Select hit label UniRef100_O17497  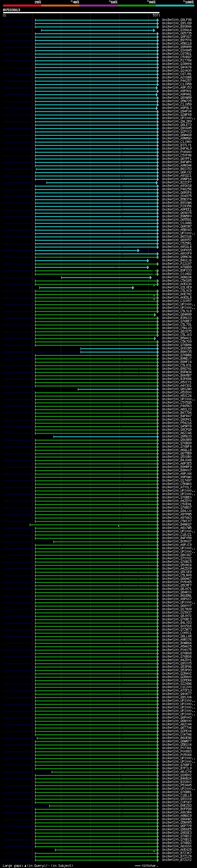click(176, 481)
